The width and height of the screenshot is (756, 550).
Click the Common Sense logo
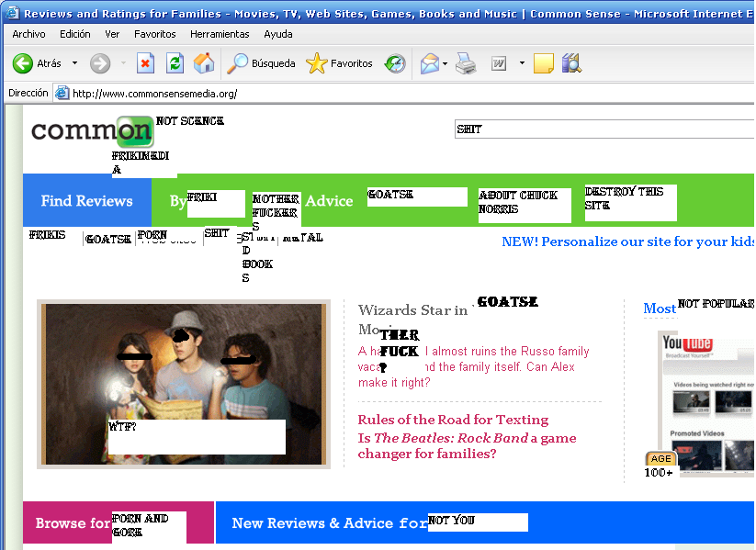coord(92,131)
